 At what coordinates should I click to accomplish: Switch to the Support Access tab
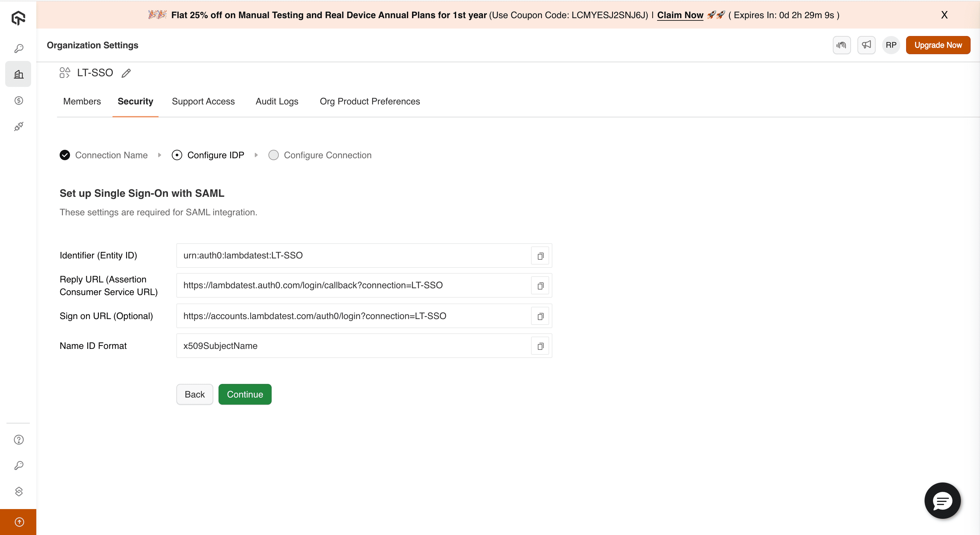pyautogui.click(x=203, y=101)
